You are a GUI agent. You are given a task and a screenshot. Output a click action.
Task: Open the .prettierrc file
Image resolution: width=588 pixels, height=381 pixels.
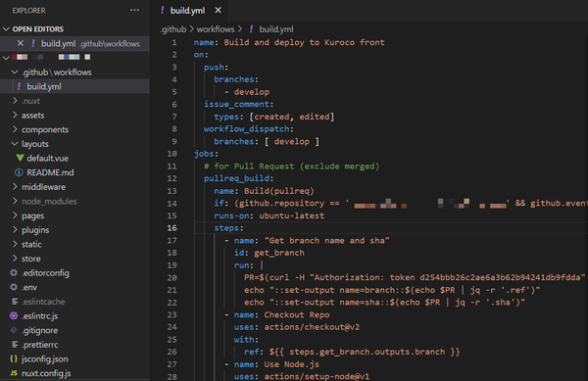(40, 345)
